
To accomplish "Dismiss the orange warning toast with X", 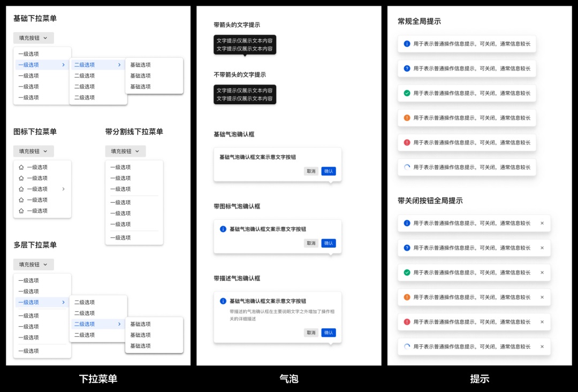I will point(542,297).
